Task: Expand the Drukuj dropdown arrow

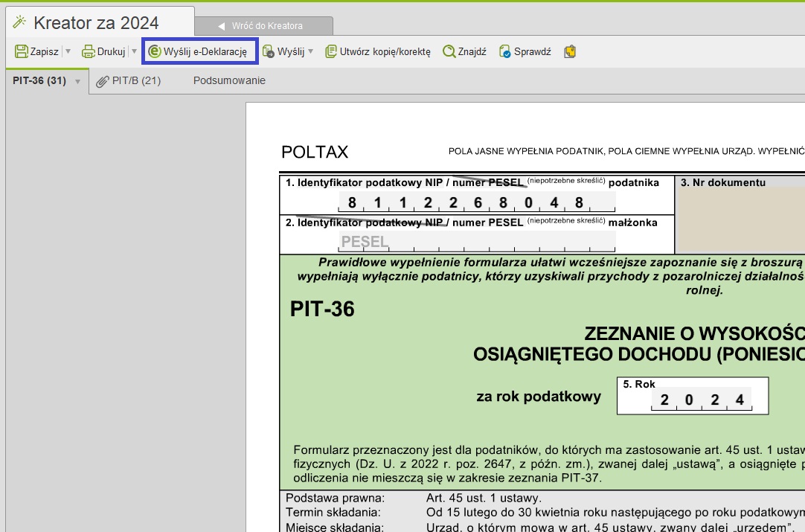Action: click(x=134, y=52)
